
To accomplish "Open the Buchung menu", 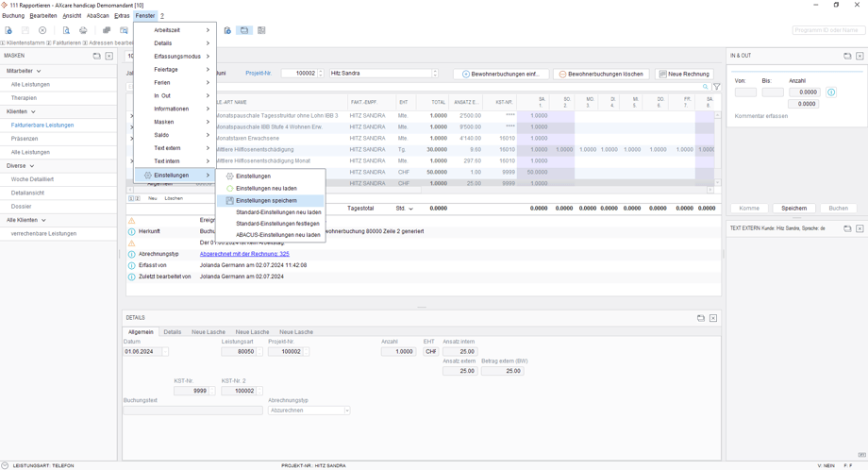I will (13, 16).
